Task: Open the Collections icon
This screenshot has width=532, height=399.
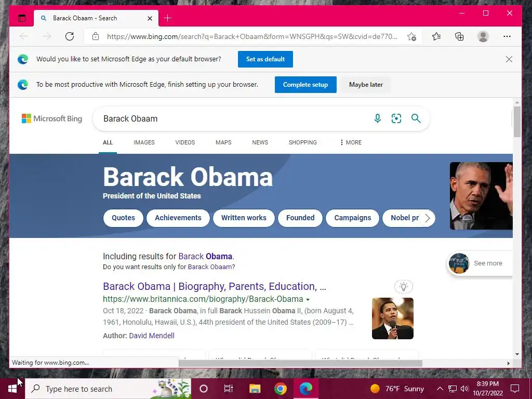Action: [x=459, y=36]
